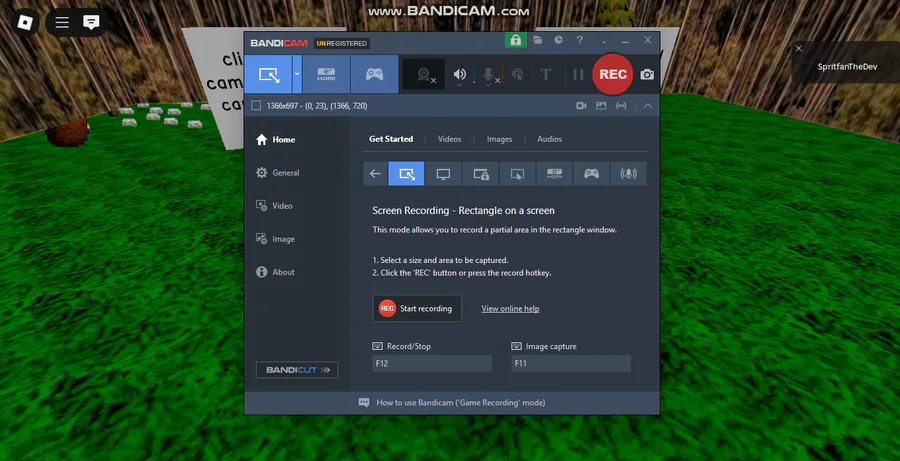Open the Roblox hamburger menu icon

tap(62, 22)
